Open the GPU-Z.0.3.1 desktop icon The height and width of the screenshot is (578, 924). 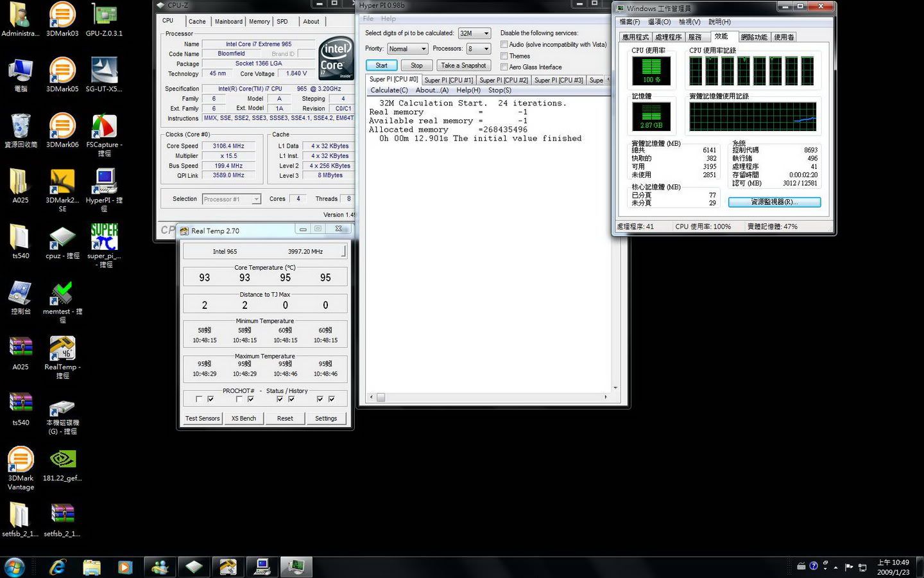pyautogui.click(x=104, y=20)
